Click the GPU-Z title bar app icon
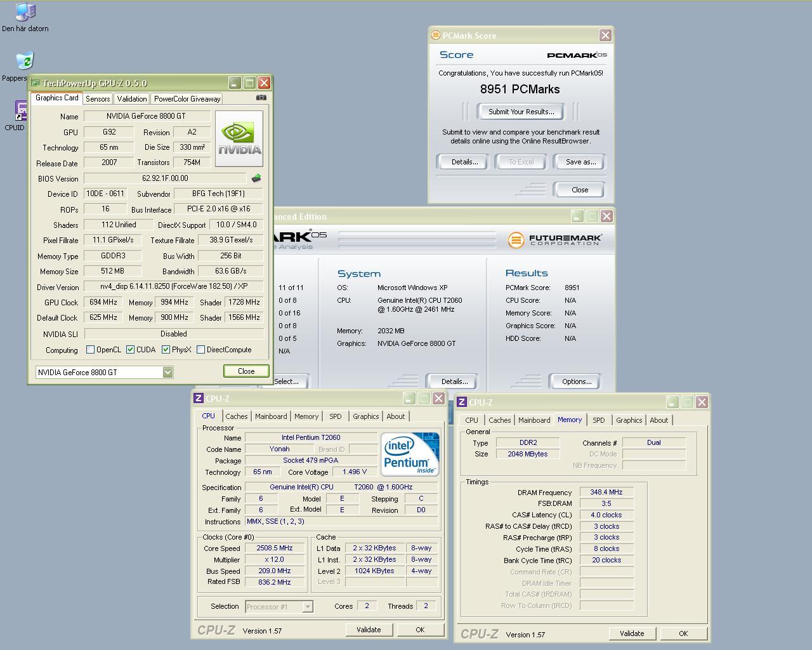The width and height of the screenshot is (812, 650). 36,83
